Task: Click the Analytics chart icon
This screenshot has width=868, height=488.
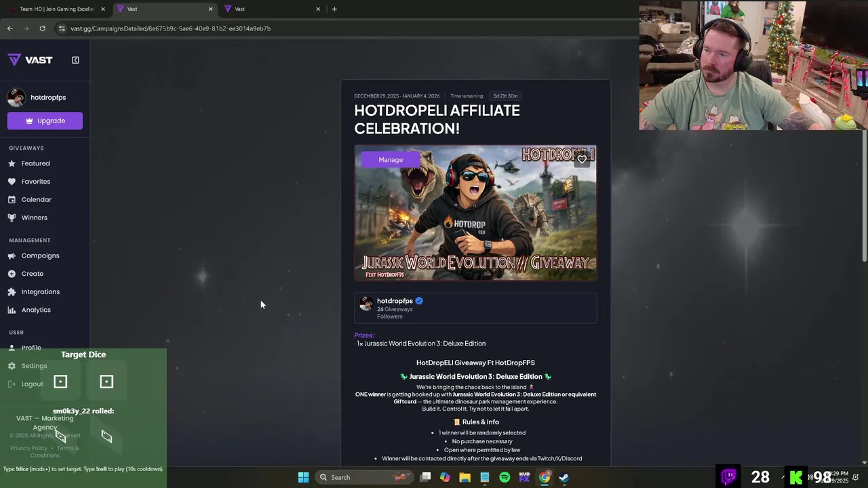Action: [12, 310]
